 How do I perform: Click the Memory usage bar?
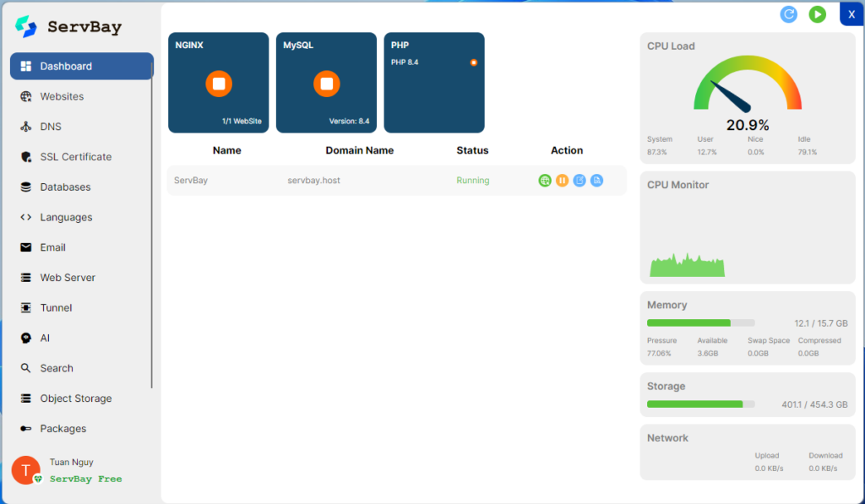click(700, 322)
